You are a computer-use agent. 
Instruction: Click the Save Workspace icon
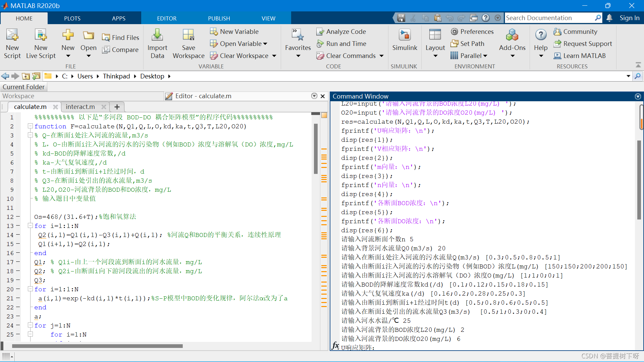coord(188,35)
